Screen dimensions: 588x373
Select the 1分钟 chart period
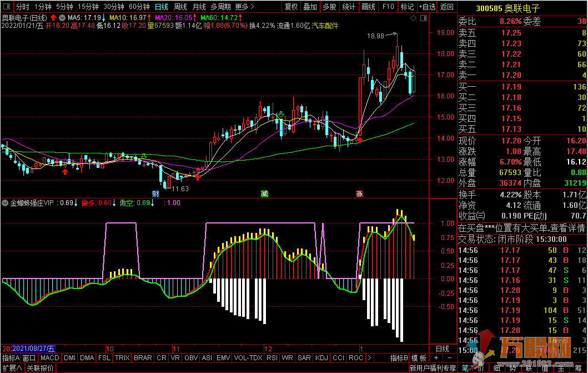[43, 7]
